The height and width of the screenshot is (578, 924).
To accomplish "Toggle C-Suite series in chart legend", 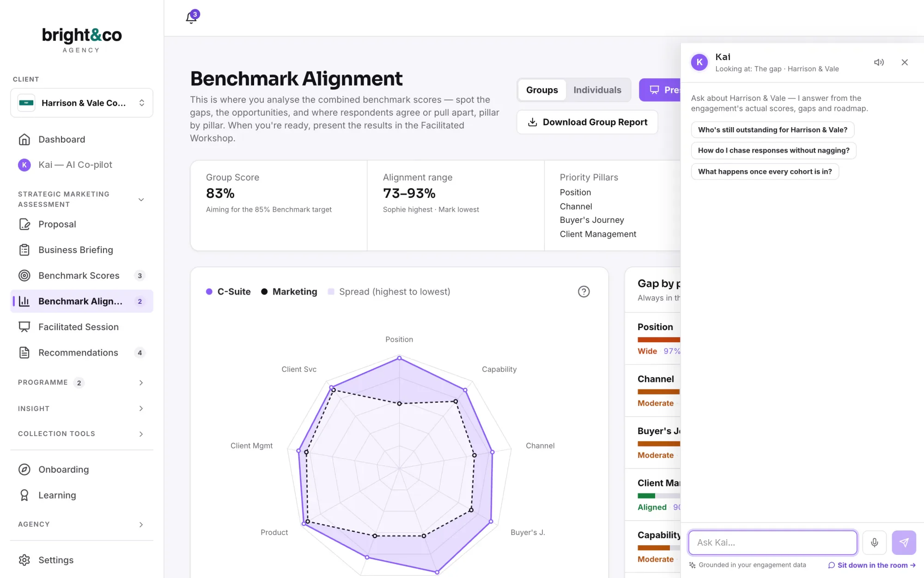I will 228,292.
